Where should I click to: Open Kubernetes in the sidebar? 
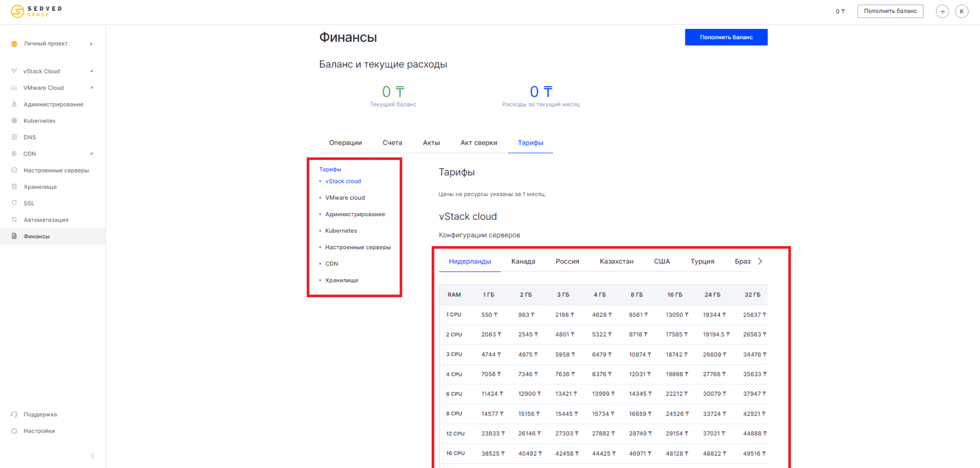click(x=39, y=121)
